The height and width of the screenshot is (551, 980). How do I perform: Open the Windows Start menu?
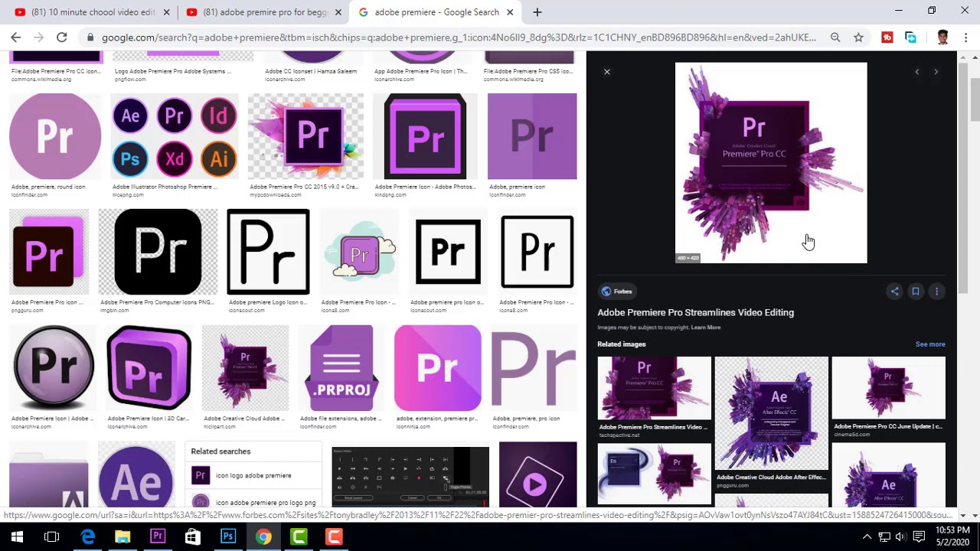(17, 536)
